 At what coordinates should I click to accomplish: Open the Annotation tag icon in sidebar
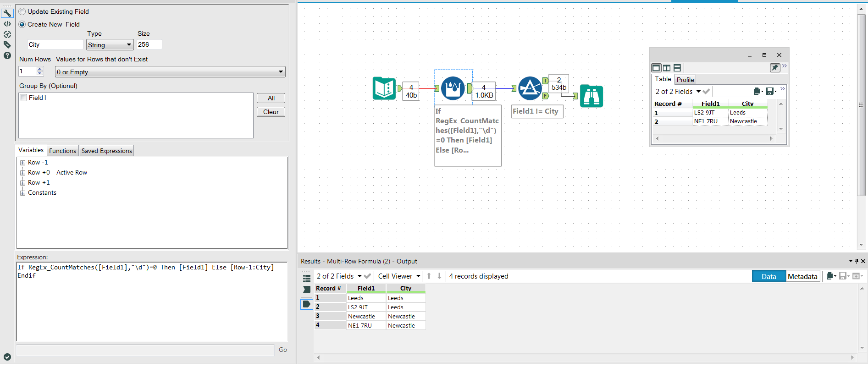7,45
